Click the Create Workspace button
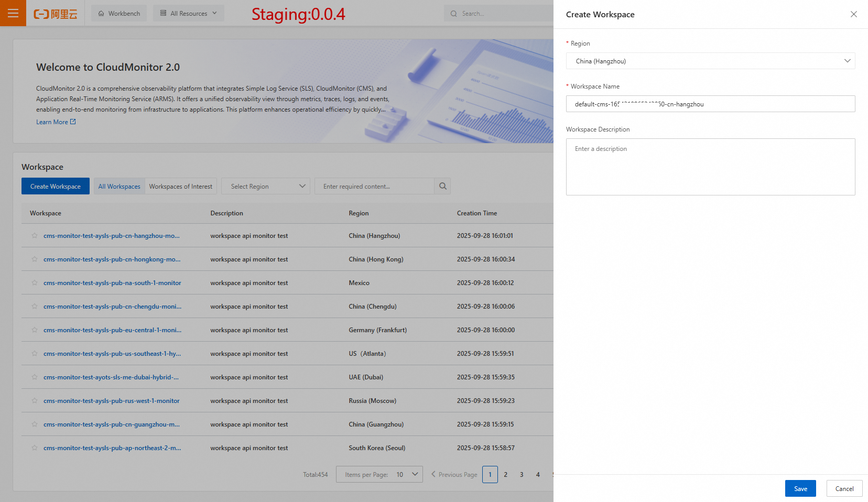 tap(56, 186)
